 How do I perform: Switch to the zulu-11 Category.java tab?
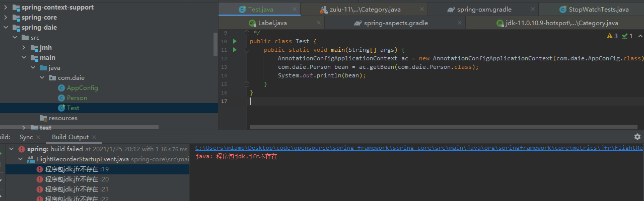pos(364,10)
